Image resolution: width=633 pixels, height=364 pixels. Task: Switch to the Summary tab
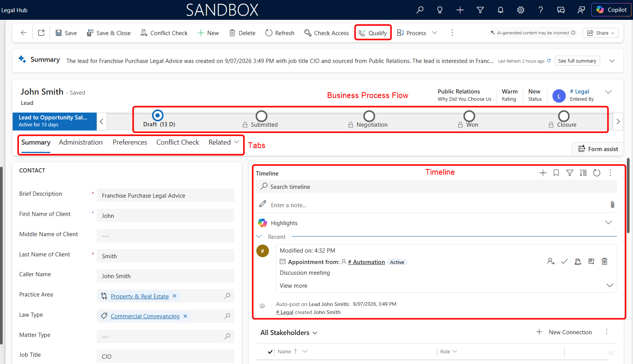(36, 142)
